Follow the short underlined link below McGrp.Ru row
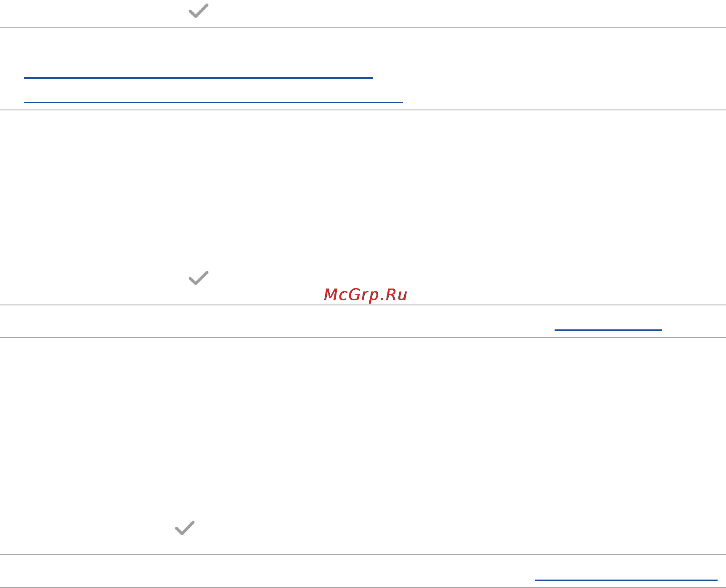Image resolution: width=726 pixels, height=588 pixels. point(608,330)
